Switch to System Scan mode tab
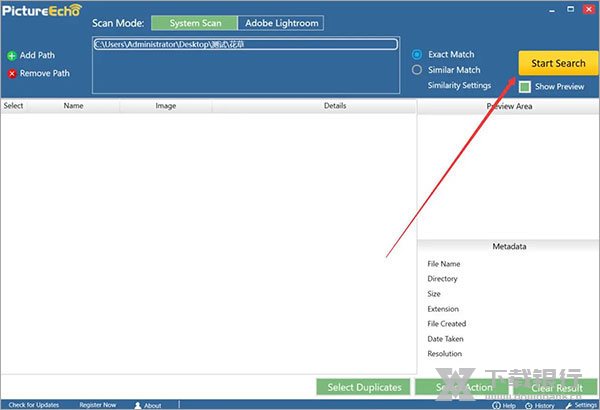The height and width of the screenshot is (410, 600). [194, 22]
